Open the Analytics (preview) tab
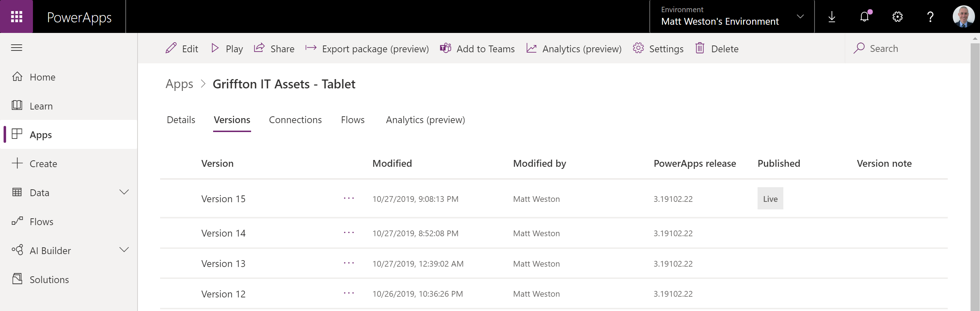Viewport: 980px width, 311px height. click(x=425, y=120)
